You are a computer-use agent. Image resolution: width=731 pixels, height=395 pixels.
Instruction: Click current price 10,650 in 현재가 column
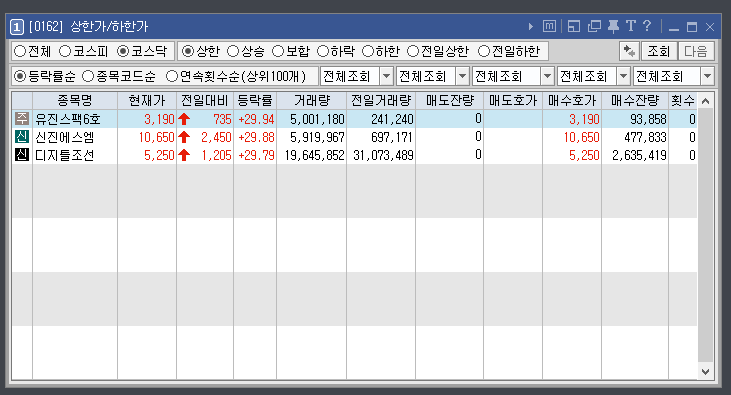pos(156,138)
